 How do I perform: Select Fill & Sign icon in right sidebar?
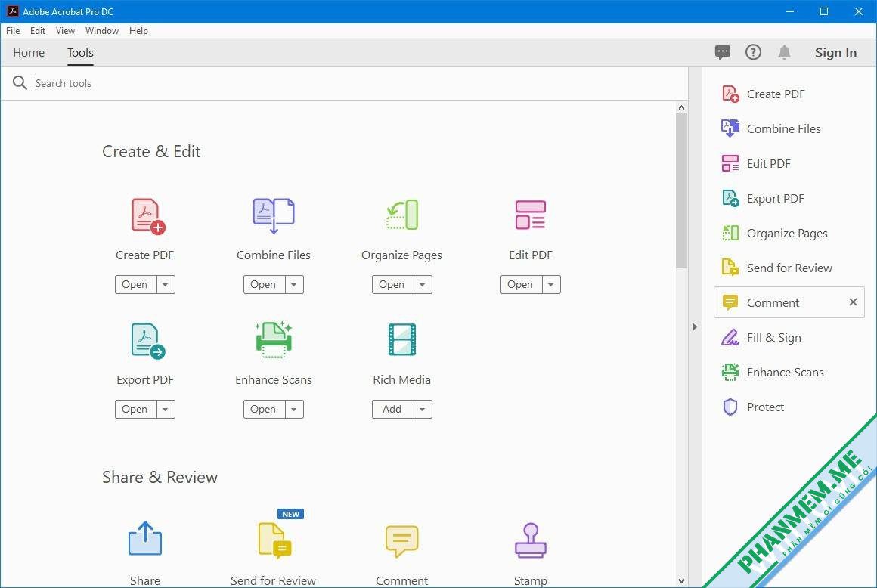tap(730, 338)
